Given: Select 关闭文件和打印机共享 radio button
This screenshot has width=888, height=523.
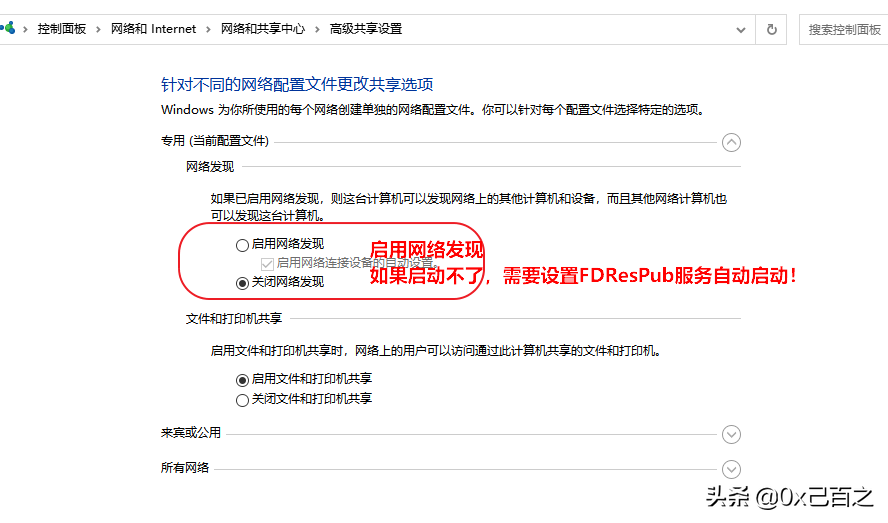Looking at the screenshot, I should pyautogui.click(x=242, y=400).
